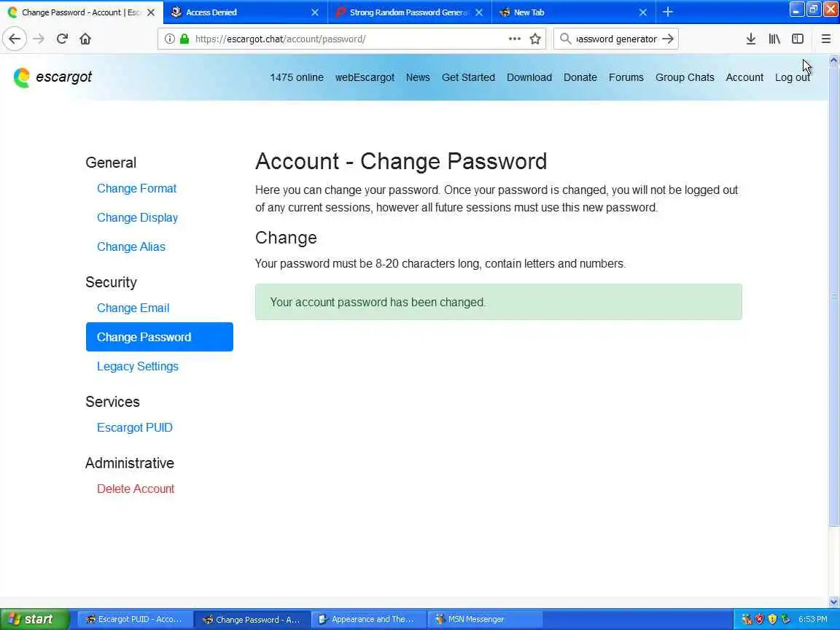
Task: Open the Donate page
Action: (x=580, y=77)
